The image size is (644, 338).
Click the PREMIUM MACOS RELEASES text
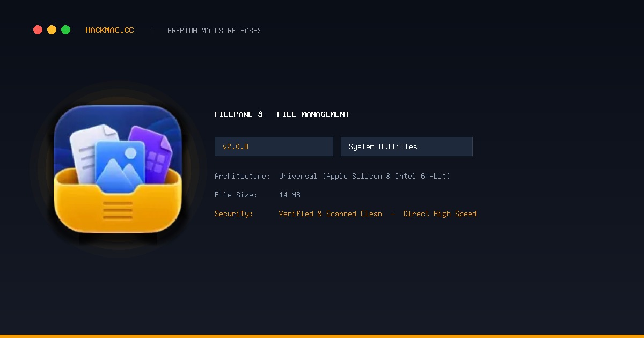click(x=215, y=31)
